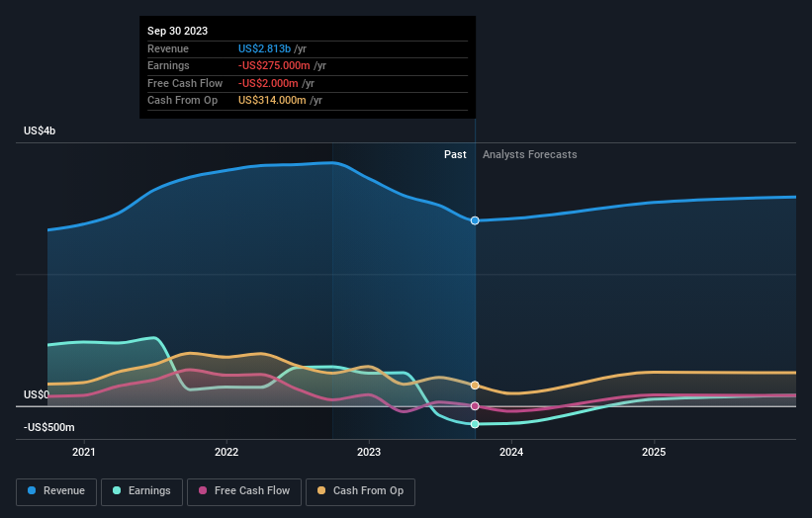
Task: Click the 2022 x-axis label
Action: click(226, 452)
